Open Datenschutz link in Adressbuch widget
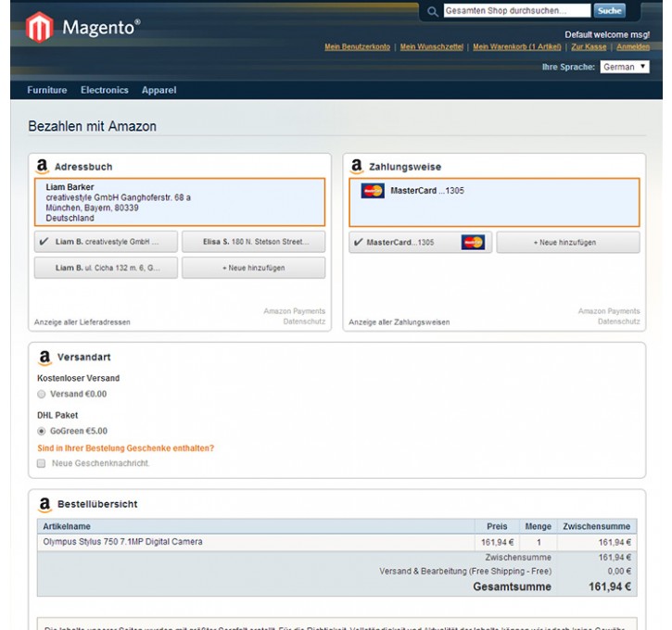The height and width of the screenshot is (630, 672). click(x=304, y=321)
